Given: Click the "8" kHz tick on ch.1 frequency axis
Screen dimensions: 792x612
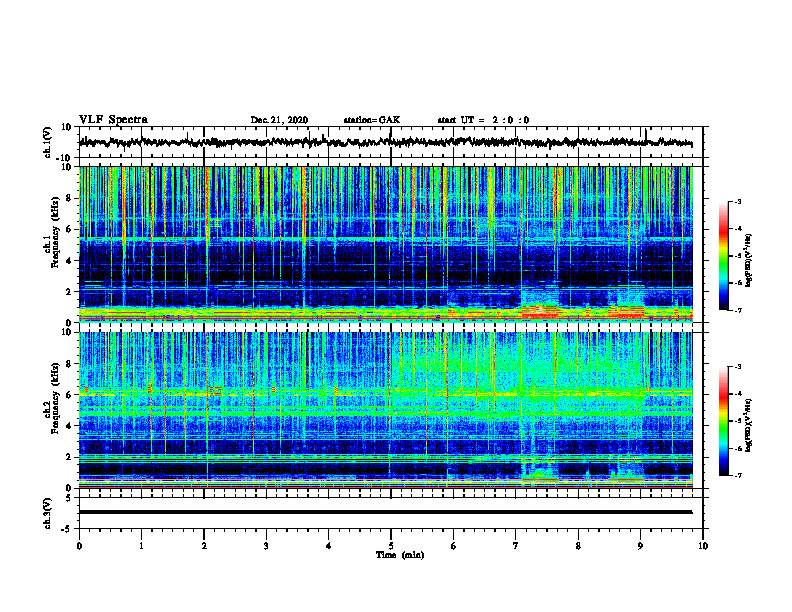Looking at the screenshot, I should pyautogui.click(x=69, y=198).
